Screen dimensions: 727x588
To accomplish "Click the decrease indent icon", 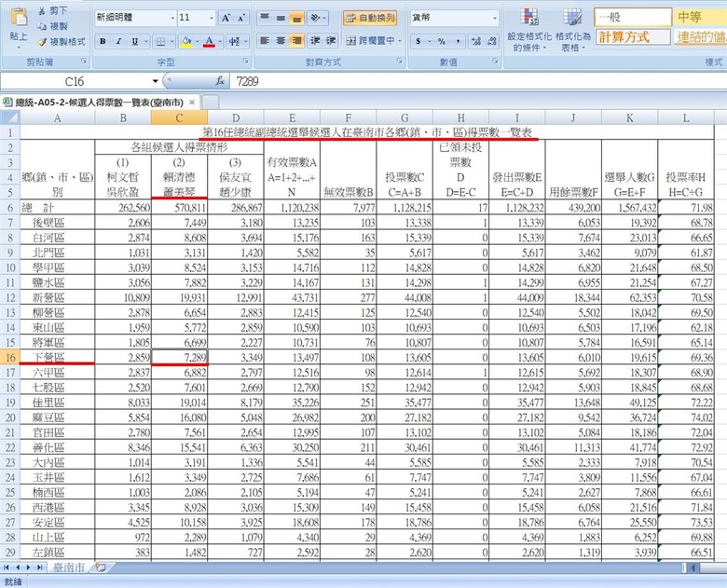I will (315, 41).
